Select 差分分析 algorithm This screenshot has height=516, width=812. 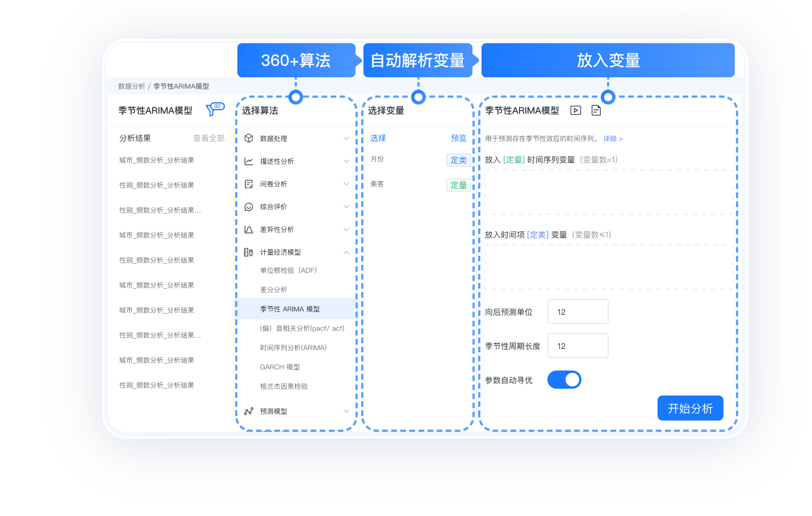click(274, 290)
